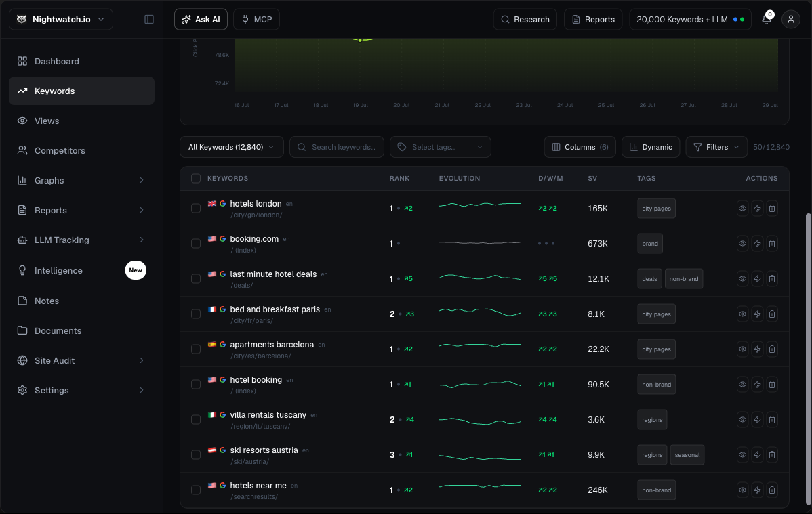Open the Select tags dropdown
The image size is (812, 514).
coord(440,147)
